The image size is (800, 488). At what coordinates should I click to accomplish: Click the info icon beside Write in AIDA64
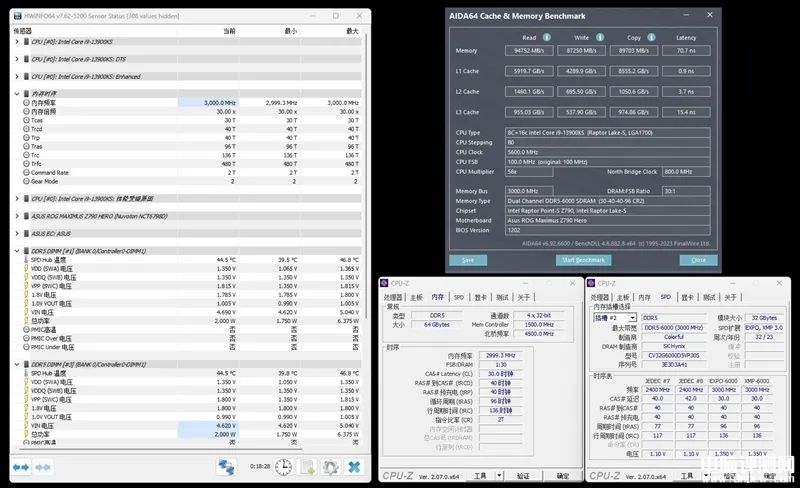[600, 37]
